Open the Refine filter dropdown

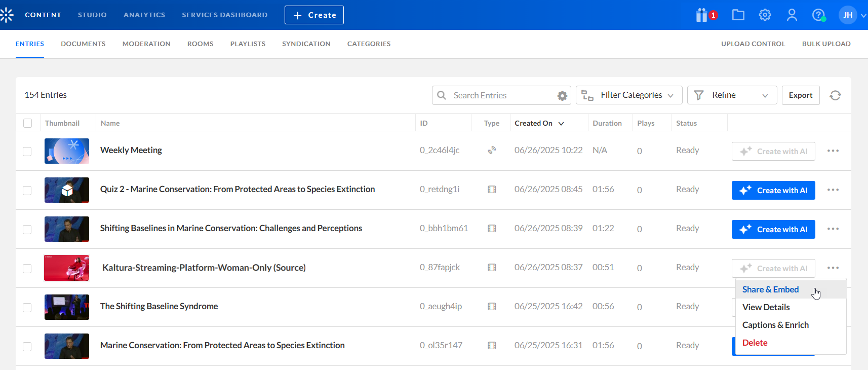tap(732, 95)
